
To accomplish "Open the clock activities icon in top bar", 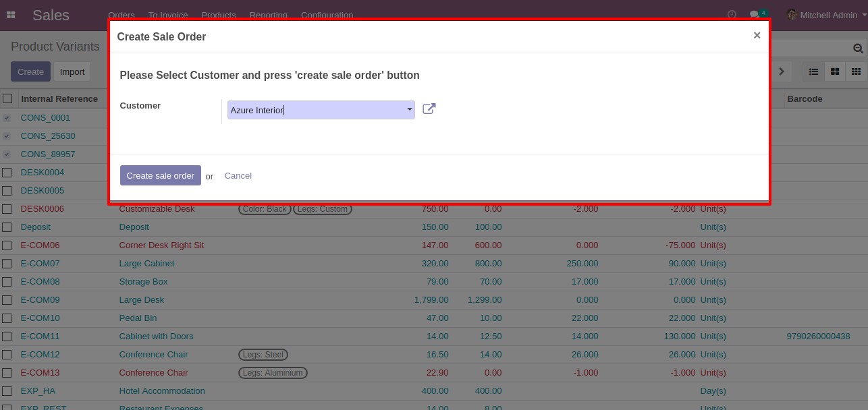I will [x=732, y=15].
